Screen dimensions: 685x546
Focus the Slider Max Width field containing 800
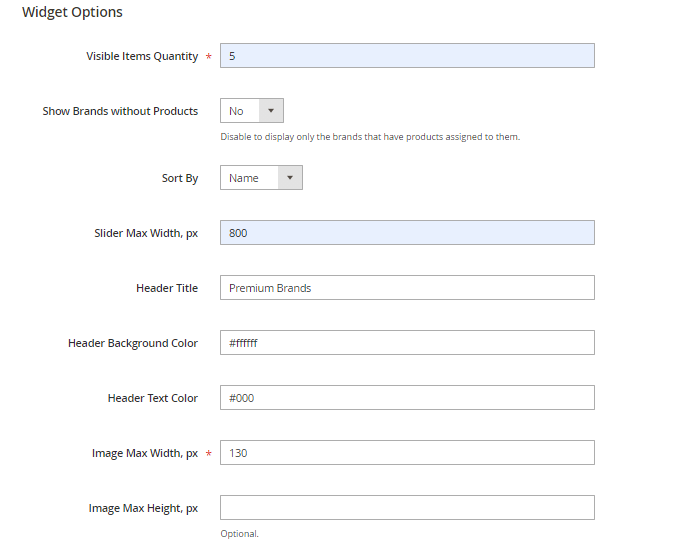tap(407, 233)
